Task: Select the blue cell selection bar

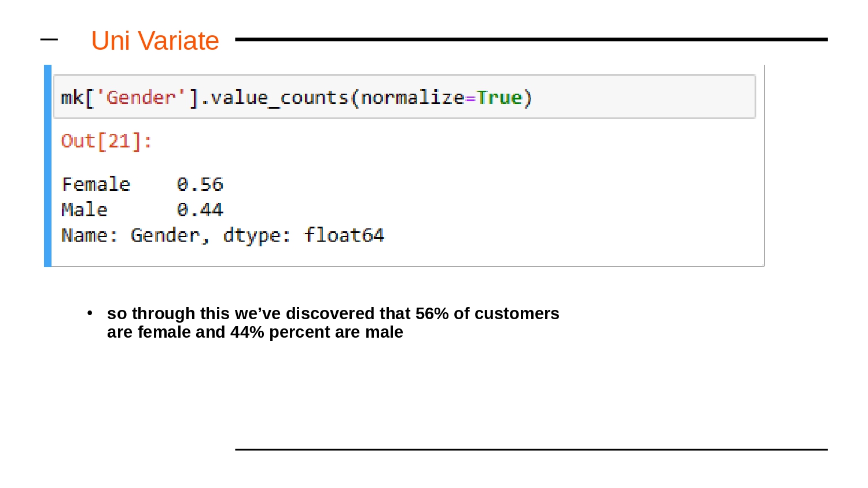Action: point(47,165)
